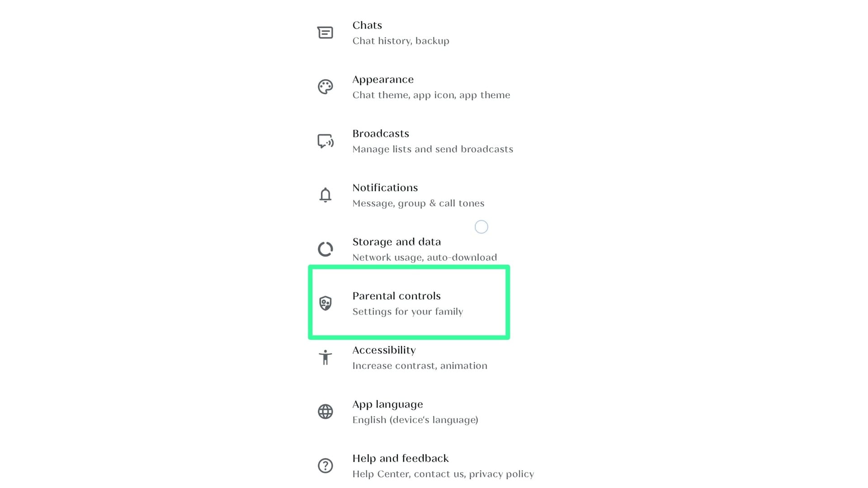Open the highlighted Parental controls option
Image resolution: width=868 pixels, height=488 pixels.
(409, 303)
